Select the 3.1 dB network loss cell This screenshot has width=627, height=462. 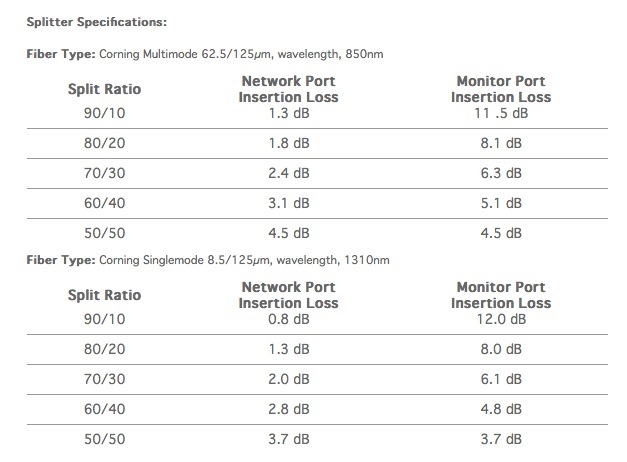[x=289, y=203]
